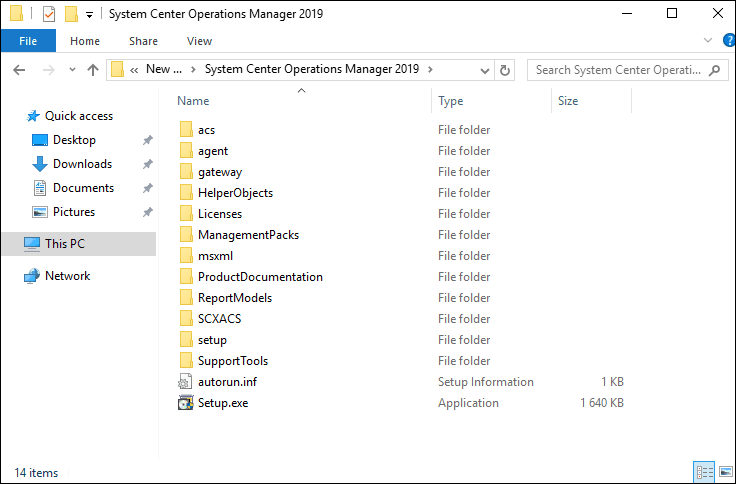Image resolution: width=736 pixels, height=484 pixels.
Task: Select the Licenses folder icon
Action: click(186, 214)
